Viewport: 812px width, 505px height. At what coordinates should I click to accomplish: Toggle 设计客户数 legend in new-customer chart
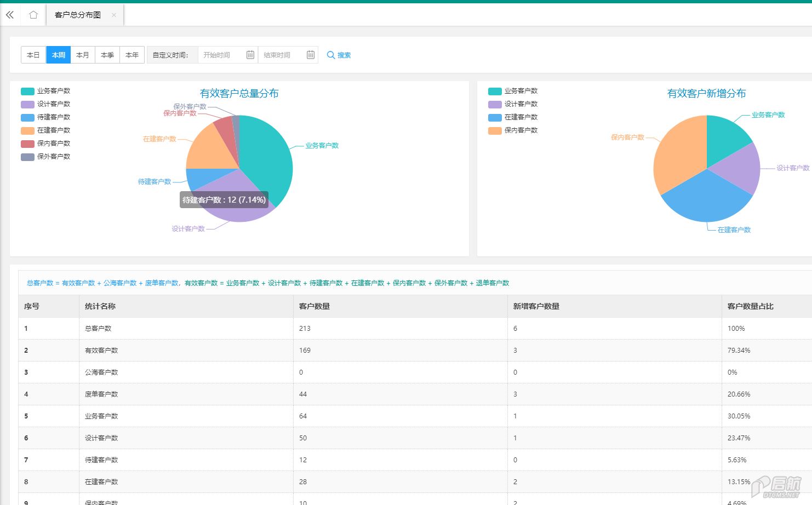(513, 104)
